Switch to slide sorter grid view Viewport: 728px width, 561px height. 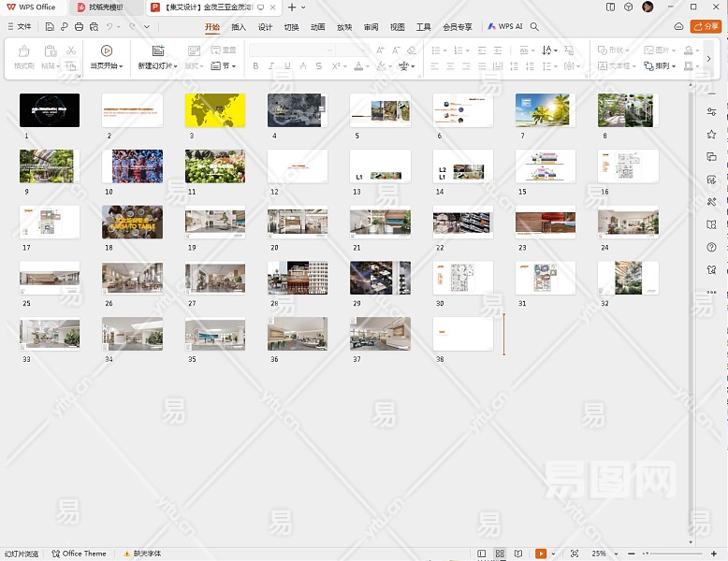tap(500, 554)
